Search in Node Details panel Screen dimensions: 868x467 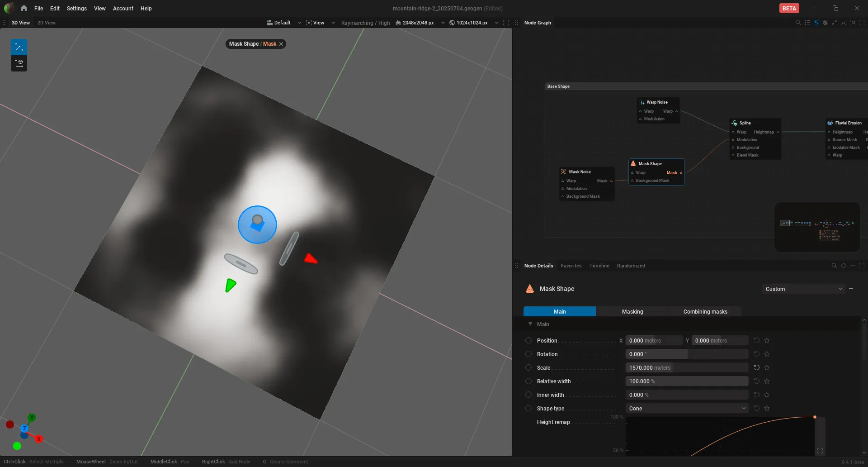point(834,266)
